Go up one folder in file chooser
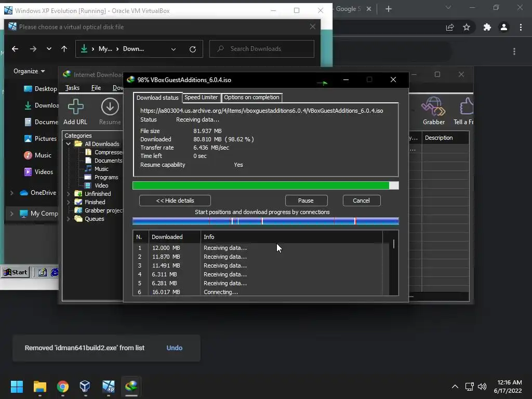532x399 pixels. [x=64, y=49]
